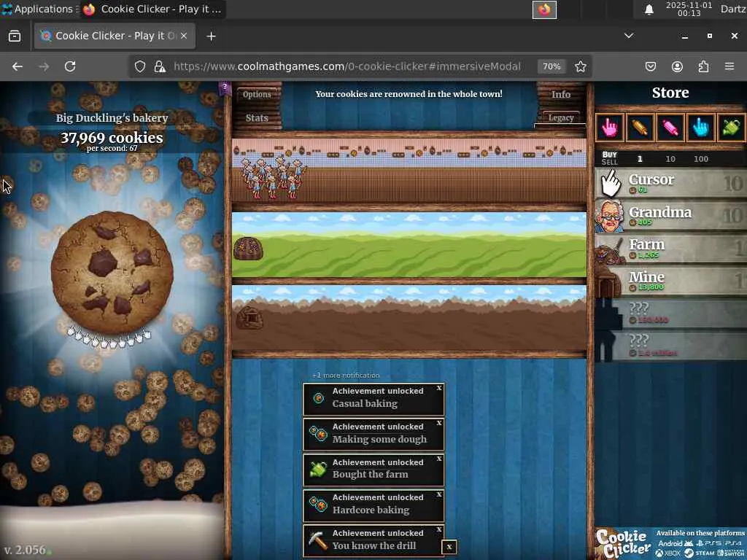Buy the pink rolling pin upgrade
Screen dimensions: 747x560
pos(670,128)
